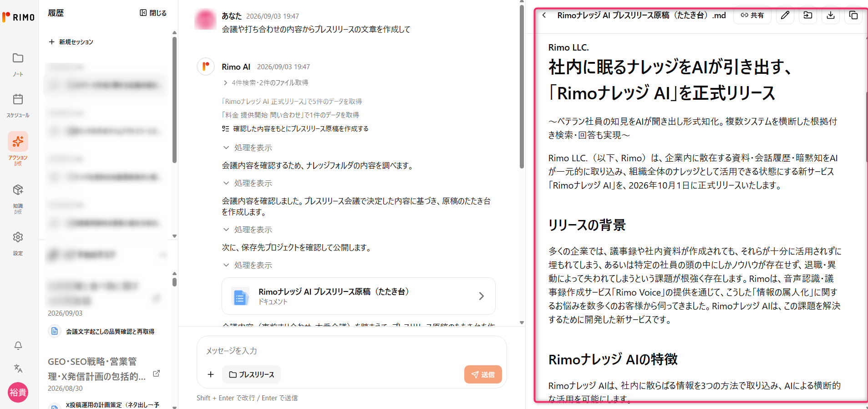The height and width of the screenshot is (409, 868).
Task: Open the スケジュール calendar section
Action: [x=18, y=105]
